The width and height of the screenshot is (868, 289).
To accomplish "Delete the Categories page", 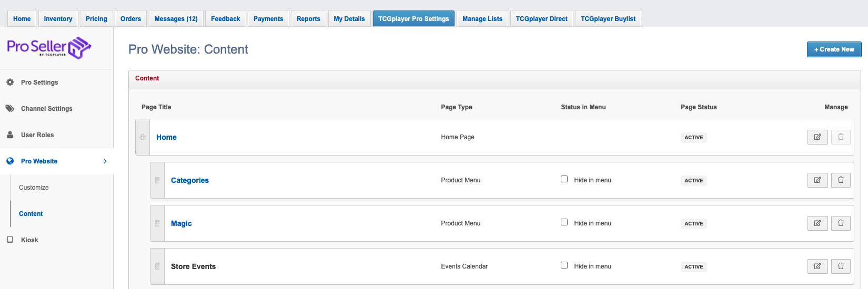I will [x=841, y=180].
